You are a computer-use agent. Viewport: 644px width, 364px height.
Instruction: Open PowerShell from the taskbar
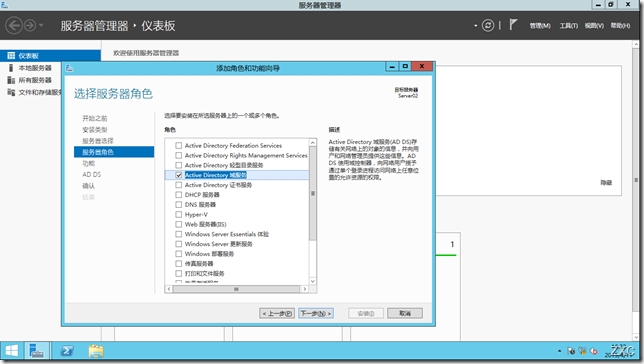(x=67, y=351)
